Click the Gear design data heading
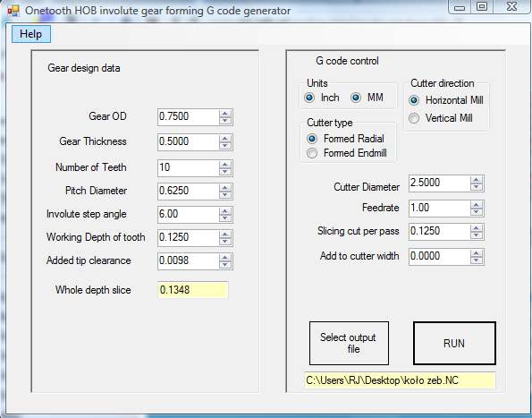Image resolution: width=532 pixels, height=418 pixels. tap(84, 68)
